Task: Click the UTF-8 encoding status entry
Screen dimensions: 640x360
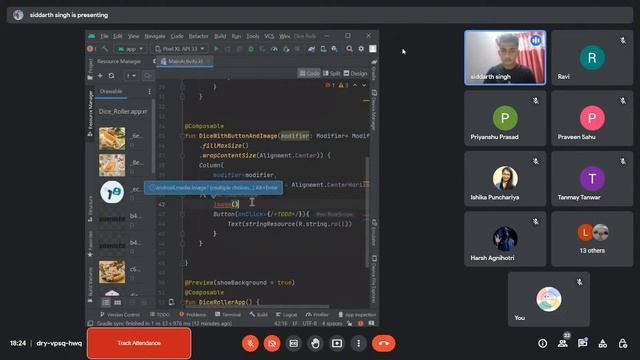Action: pyautogui.click(x=310, y=324)
